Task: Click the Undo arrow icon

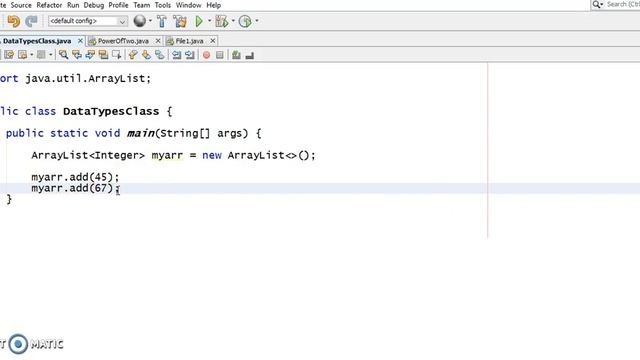Action: pos(13,21)
